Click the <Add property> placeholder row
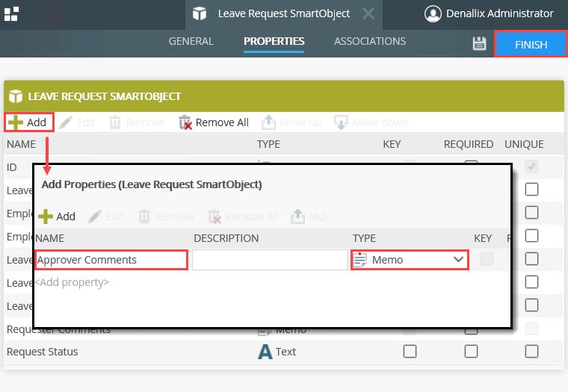This screenshot has height=392, width=568. tap(72, 282)
